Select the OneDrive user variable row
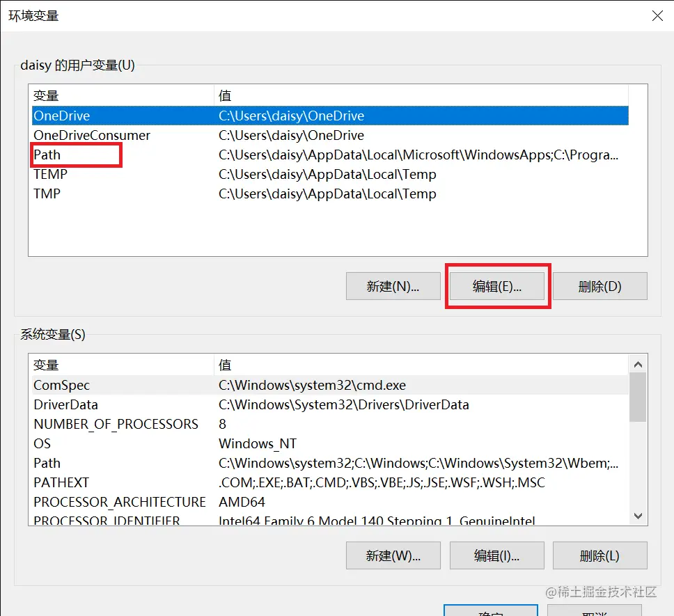Image resolution: width=674 pixels, height=616 pixels. (x=330, y=116)
